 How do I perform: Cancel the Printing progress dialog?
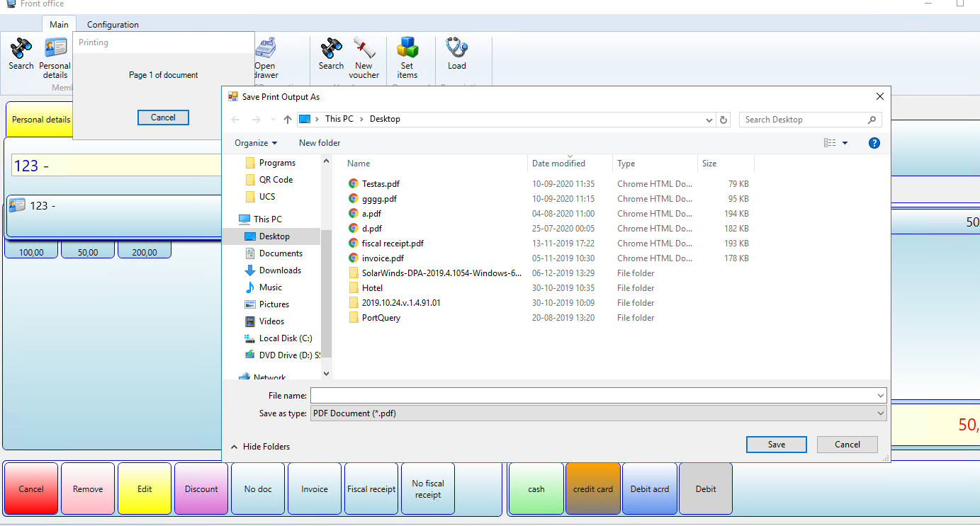[x=163, y=118]
